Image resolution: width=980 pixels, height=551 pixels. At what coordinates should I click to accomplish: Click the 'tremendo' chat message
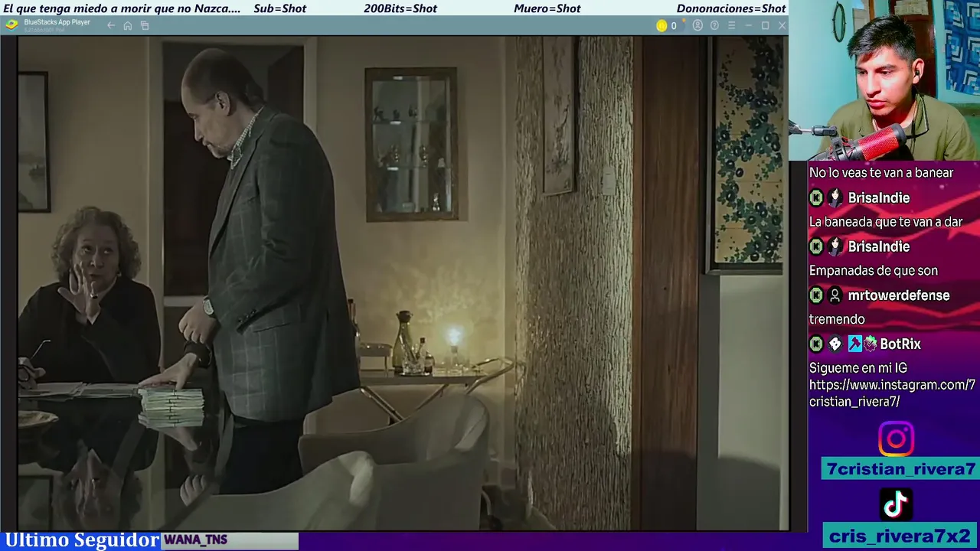[837, 319]
